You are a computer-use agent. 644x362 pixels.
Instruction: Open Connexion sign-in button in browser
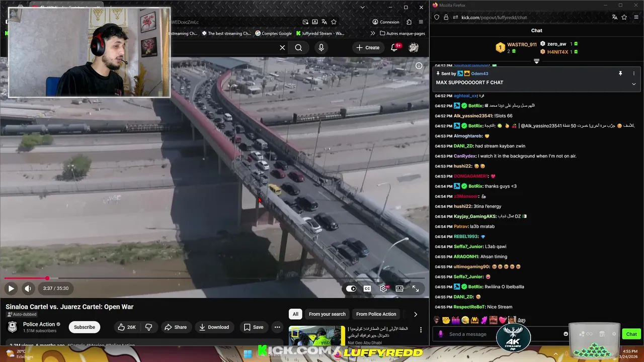point(386,22)
